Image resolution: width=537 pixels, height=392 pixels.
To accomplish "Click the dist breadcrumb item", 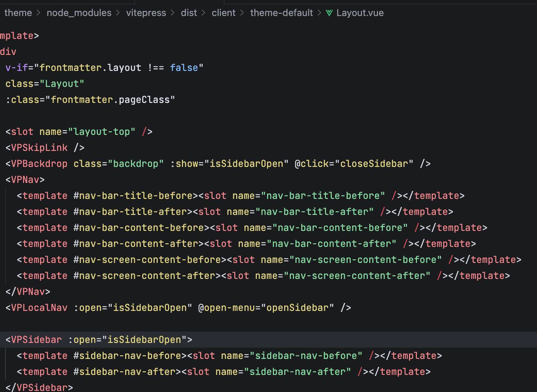I will click(189, 13).
